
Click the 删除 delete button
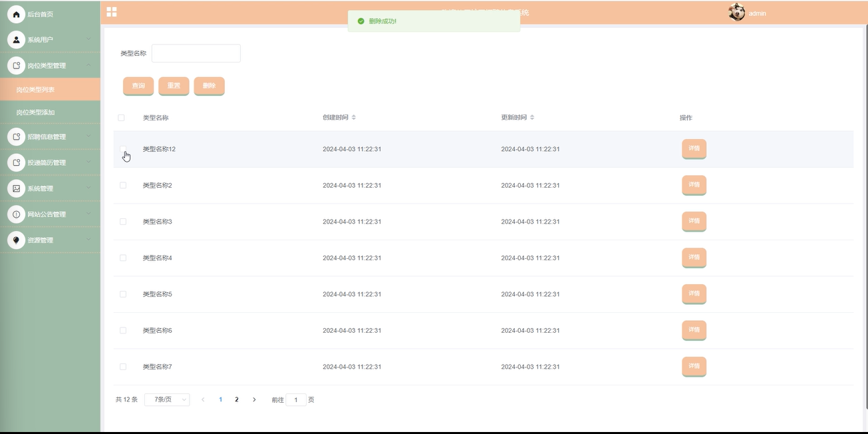point(209,86)
